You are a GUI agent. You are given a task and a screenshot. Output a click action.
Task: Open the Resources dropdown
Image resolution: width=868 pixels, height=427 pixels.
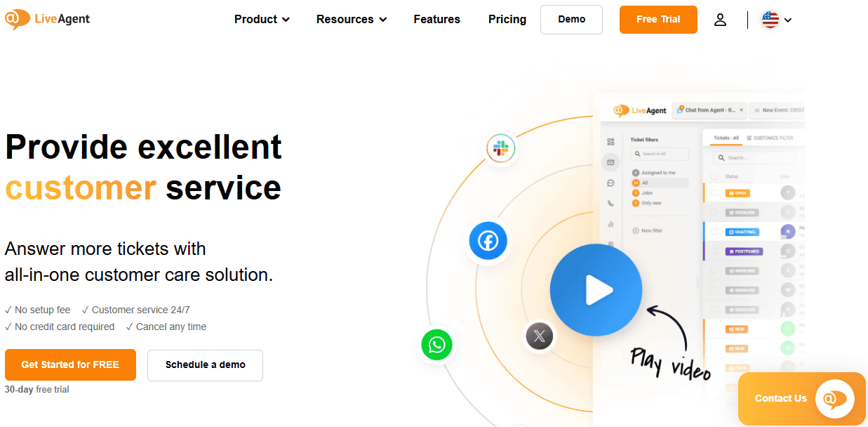tap(351, 20)
